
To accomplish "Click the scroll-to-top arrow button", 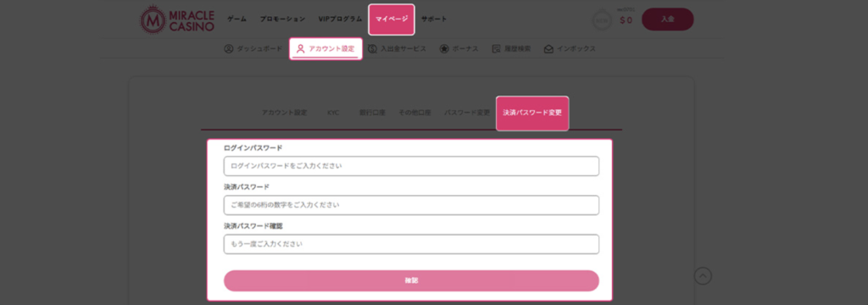I will point(703,275).
